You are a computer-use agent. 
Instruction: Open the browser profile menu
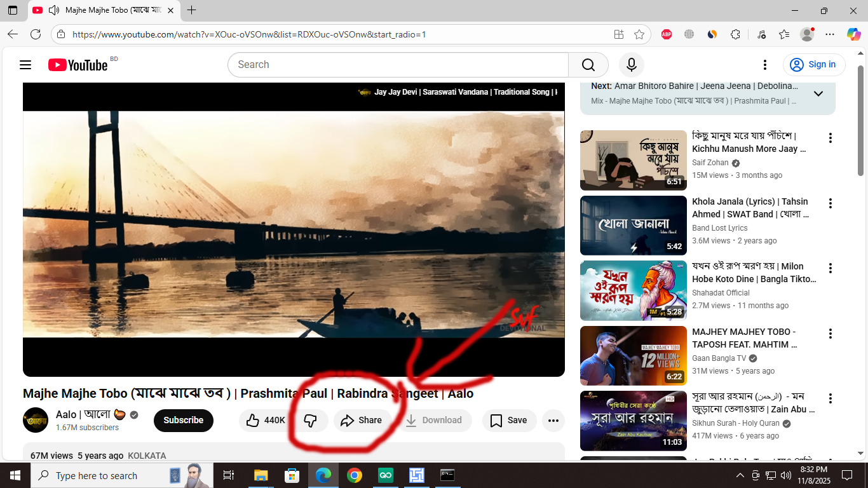click(x=806, y=34)
